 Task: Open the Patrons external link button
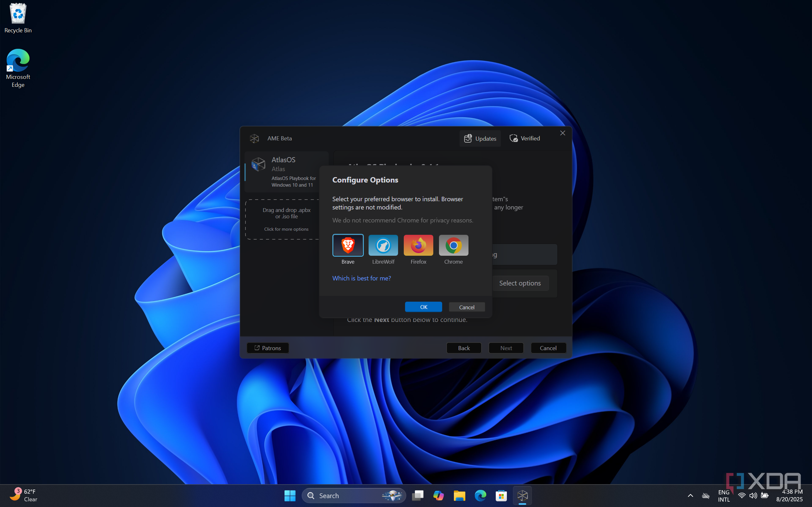point(267,348)
